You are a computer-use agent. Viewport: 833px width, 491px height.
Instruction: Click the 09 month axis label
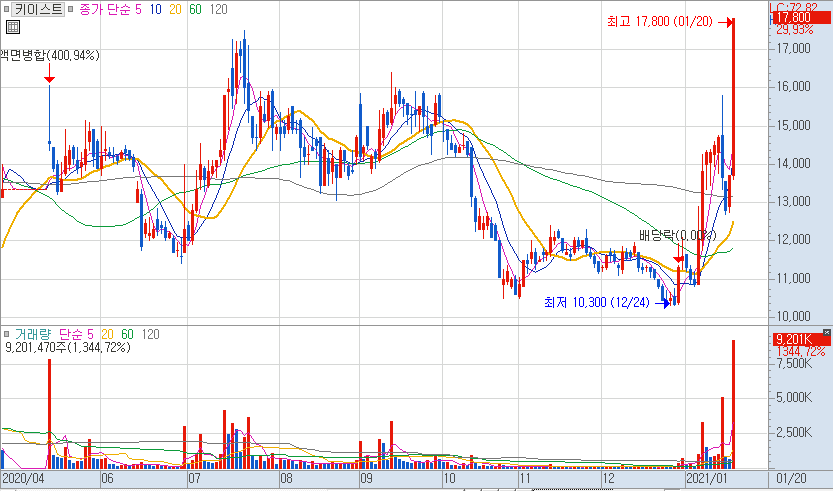pos(366,478)
